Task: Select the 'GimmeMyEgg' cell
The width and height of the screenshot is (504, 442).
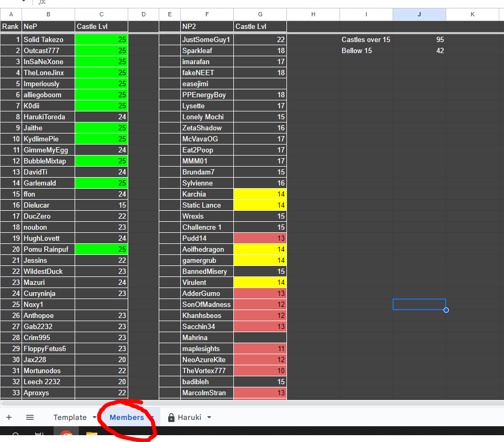Action: click(48, 150)
